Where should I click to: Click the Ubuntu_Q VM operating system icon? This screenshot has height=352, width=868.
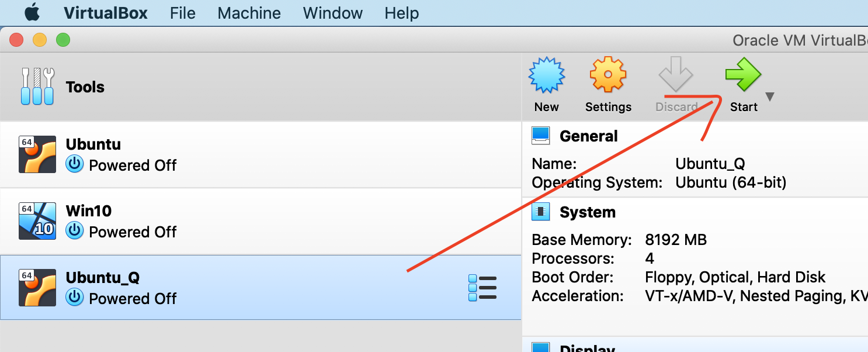click(x=37, y=288)
